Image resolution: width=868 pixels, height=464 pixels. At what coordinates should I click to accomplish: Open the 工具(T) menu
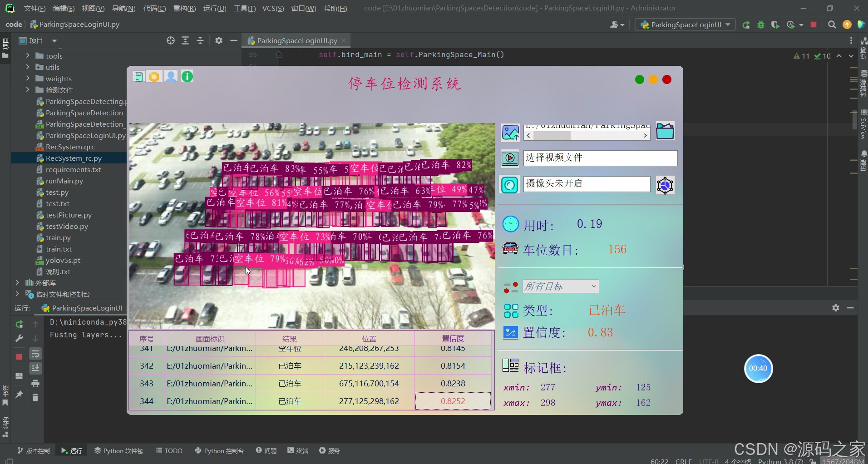[x=245, y=8]
